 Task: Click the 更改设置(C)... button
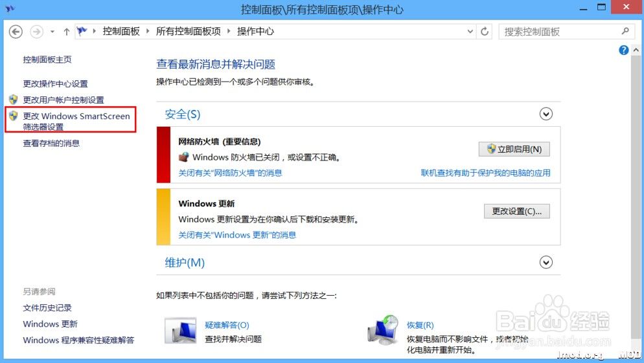pyautogui.click(x=516, y=211)
